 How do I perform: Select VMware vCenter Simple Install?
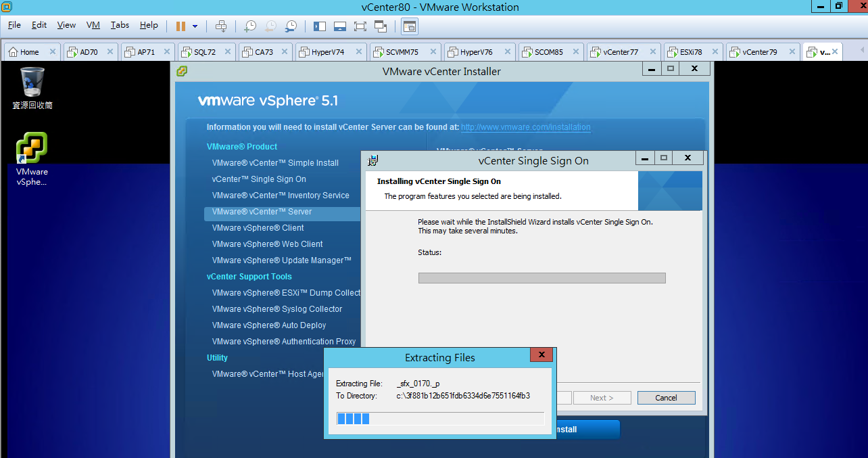click(x=275, y=163)
